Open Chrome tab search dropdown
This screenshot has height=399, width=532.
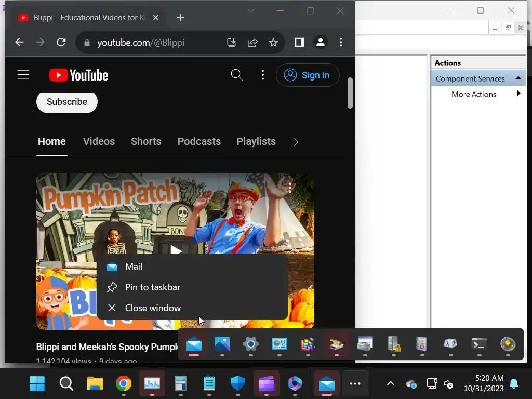[x=251, y=11]
